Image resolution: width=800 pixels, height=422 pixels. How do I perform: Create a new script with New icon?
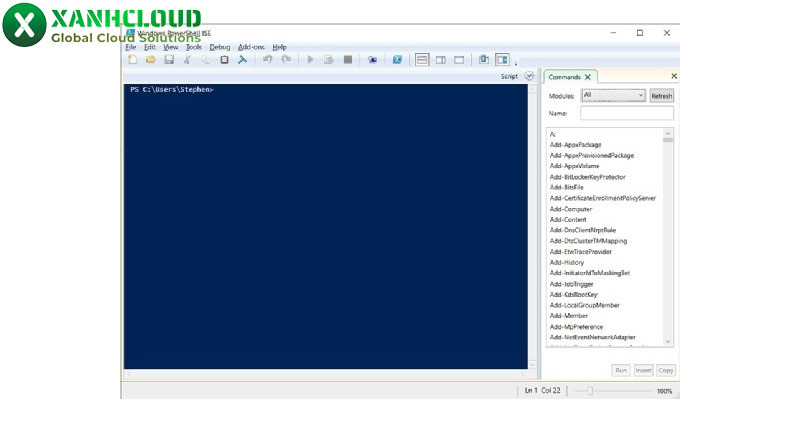click(132, 60)
